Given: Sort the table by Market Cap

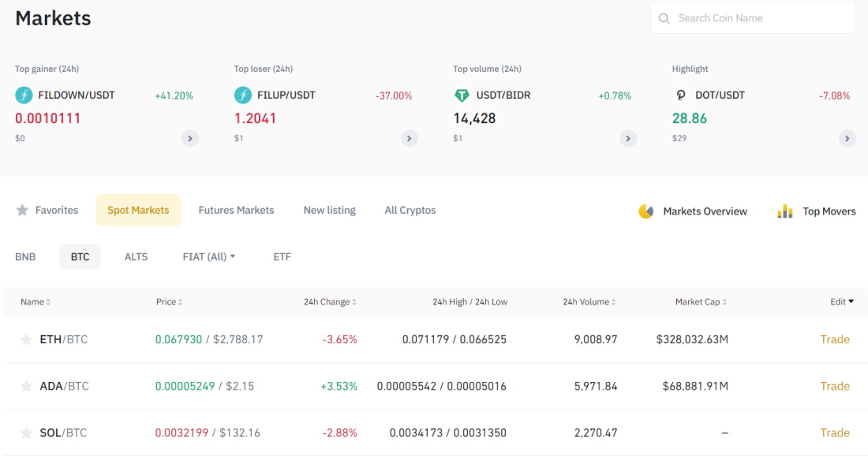Looking at the screenshot, I should (x=701, y=301).
